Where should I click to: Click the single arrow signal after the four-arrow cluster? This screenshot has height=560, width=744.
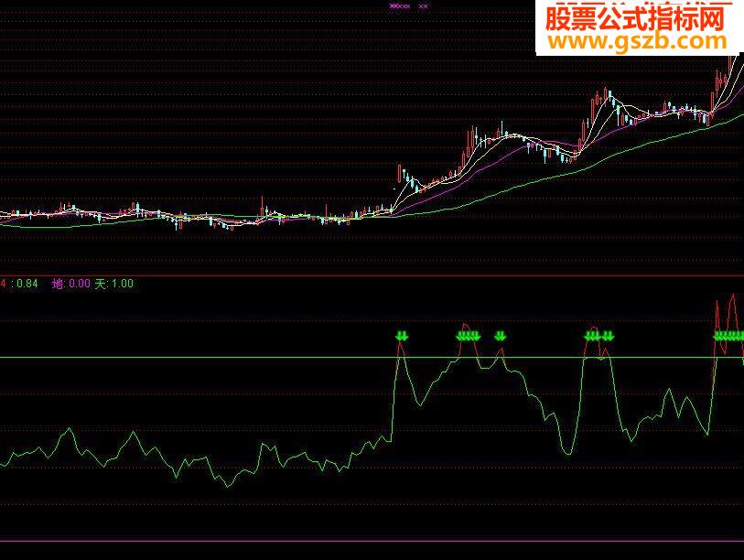click(500, 336)
